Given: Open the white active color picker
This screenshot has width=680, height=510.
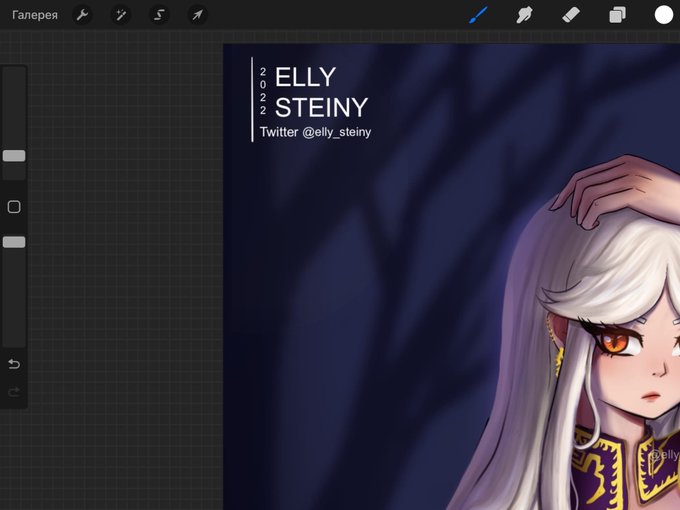Looking at the screenshot, I should [x=664, y=15].
